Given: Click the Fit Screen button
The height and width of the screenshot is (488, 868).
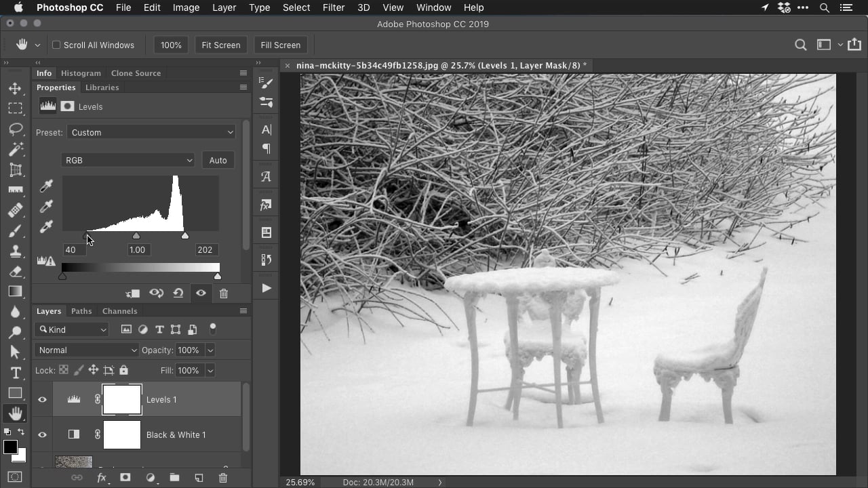Looking at the screenshot, I should coord(221,45).
